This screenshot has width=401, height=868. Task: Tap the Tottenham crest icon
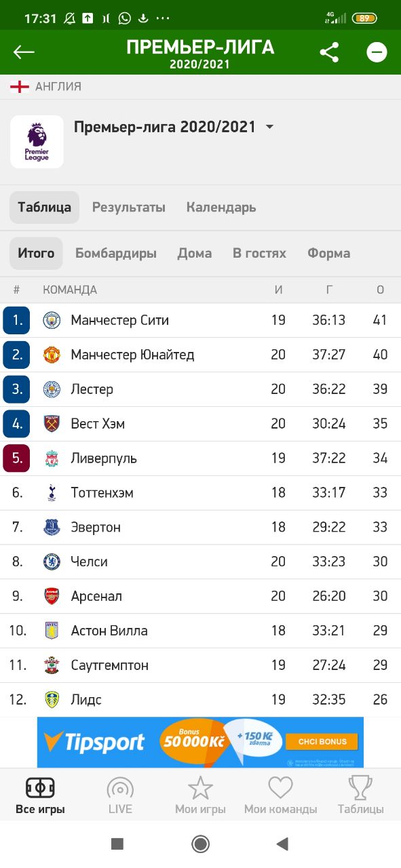52,493
